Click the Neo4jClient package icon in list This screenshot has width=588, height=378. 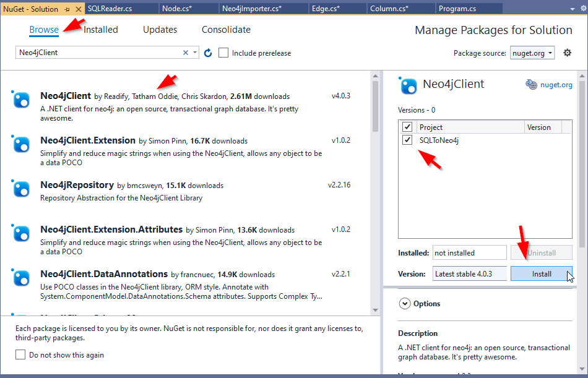tap(20, 100)
